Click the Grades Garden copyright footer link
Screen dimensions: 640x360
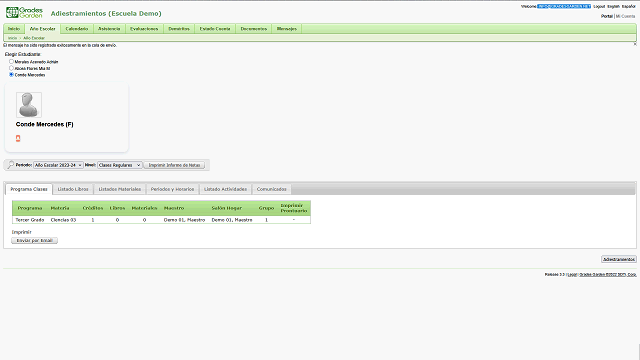tap(608, 274)
